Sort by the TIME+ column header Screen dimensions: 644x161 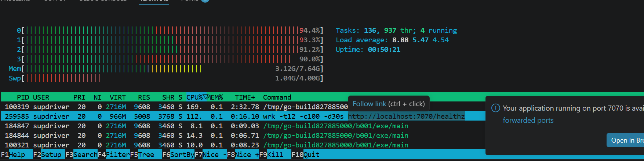(x=245, y=97)
